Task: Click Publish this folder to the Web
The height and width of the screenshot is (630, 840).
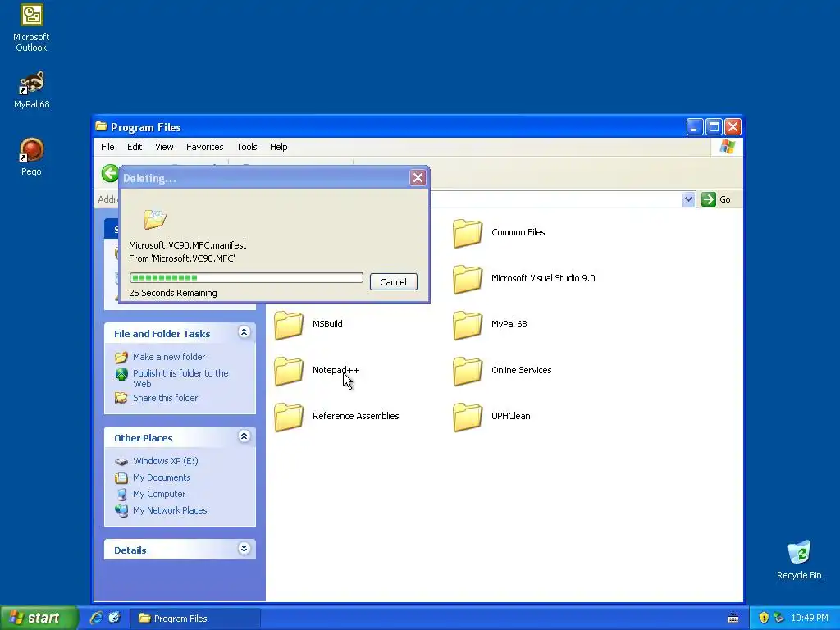Action: point(180,378)
